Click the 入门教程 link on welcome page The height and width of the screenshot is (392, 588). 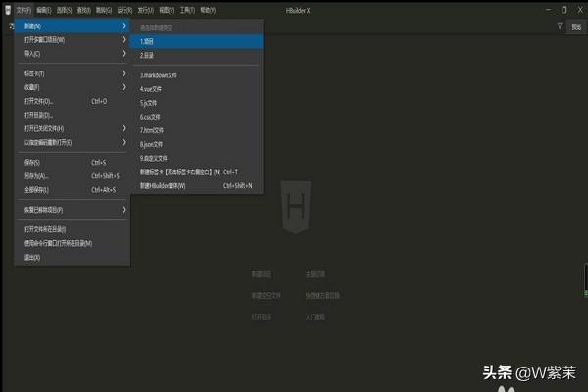316,318
